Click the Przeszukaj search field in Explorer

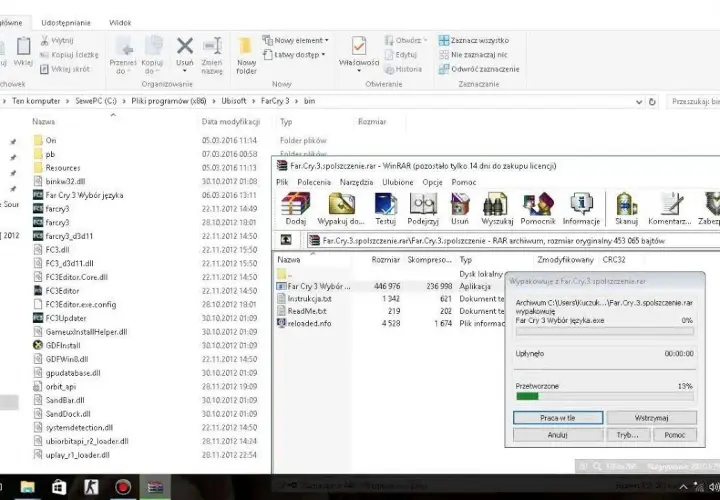(x=693, y=102)
